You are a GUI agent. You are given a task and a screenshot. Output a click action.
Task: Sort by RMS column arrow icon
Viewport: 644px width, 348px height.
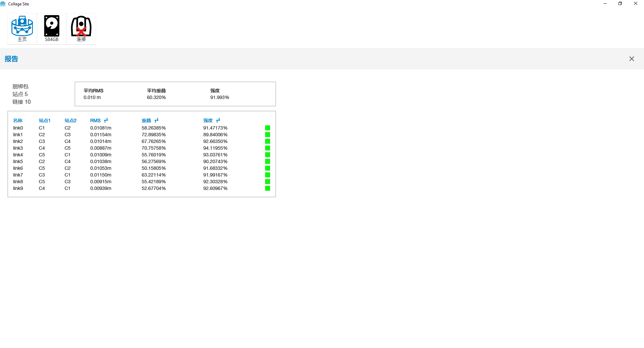106,120
